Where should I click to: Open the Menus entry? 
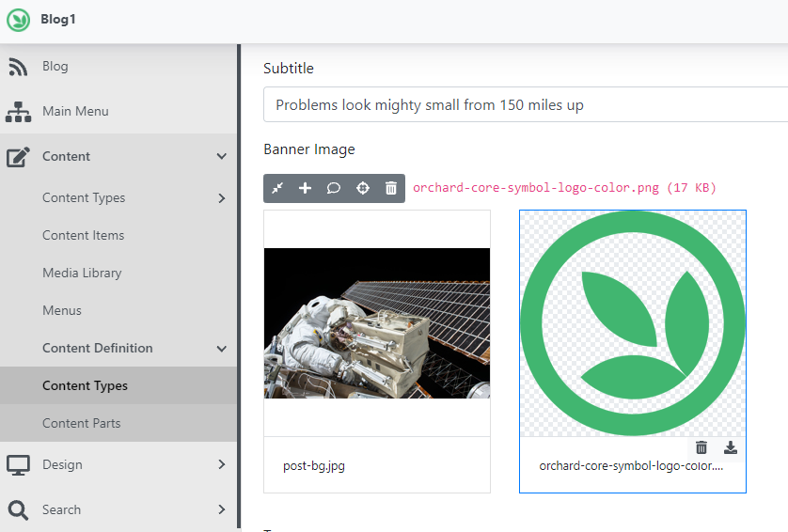[x=62, y=310]
